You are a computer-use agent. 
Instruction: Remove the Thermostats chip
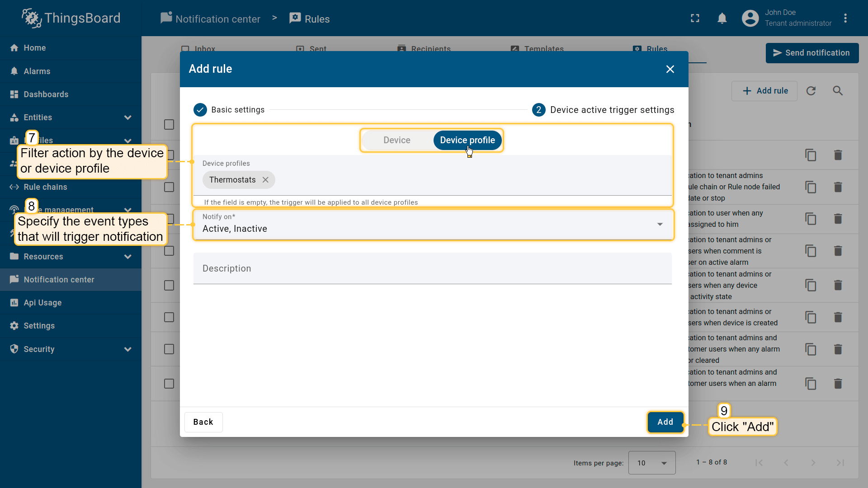coord(265,180)
